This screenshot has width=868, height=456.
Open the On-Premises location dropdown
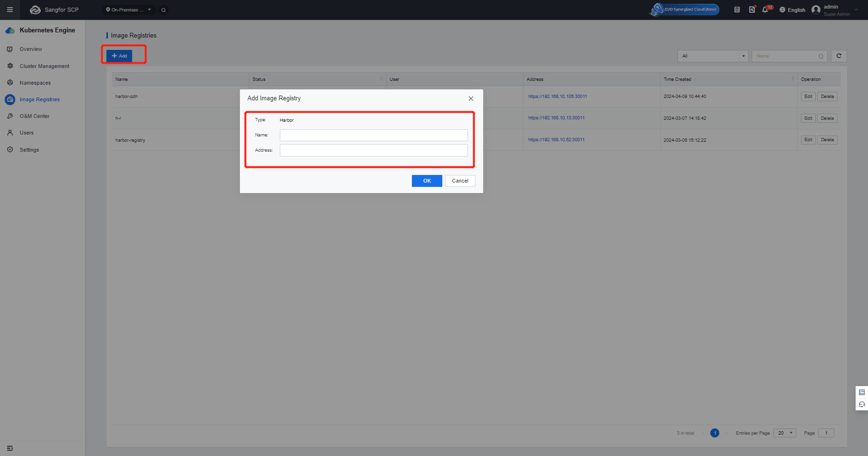click(x=129, y=10)
